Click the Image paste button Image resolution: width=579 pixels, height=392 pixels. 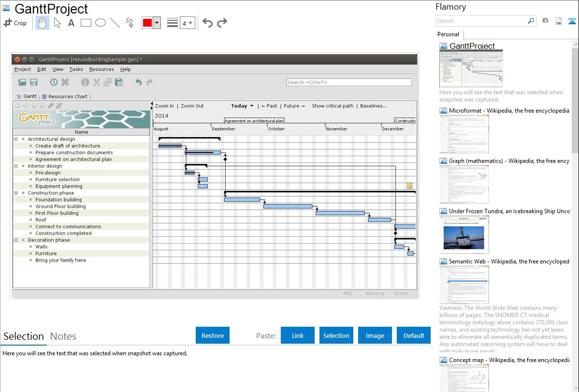(375, 335)
